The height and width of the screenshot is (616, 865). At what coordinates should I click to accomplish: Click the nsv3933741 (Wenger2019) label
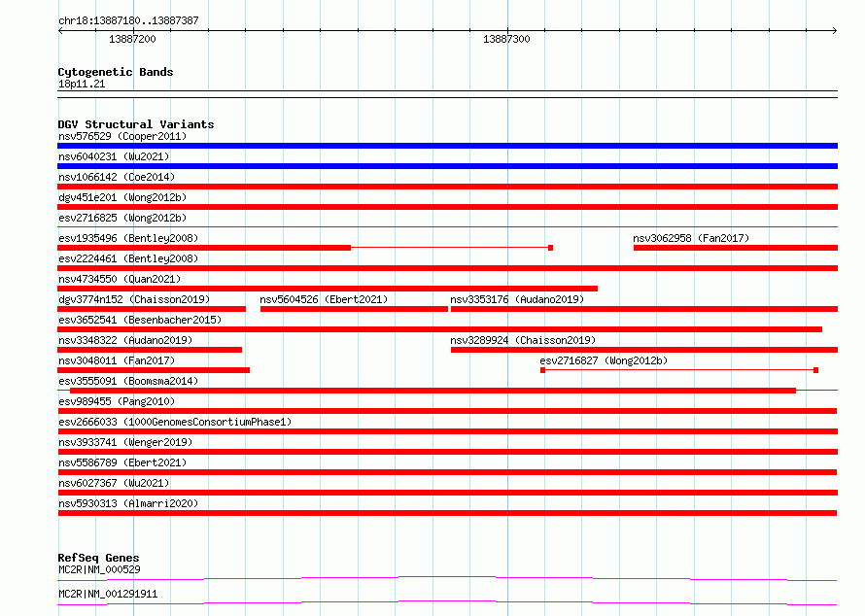coord(125,442)
